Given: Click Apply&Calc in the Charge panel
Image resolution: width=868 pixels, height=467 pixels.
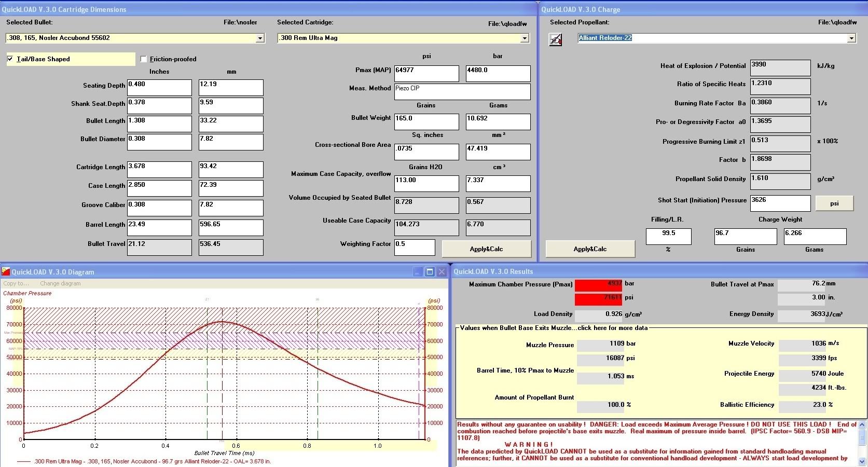Looking at the screenshot, I should coord(590,249).
